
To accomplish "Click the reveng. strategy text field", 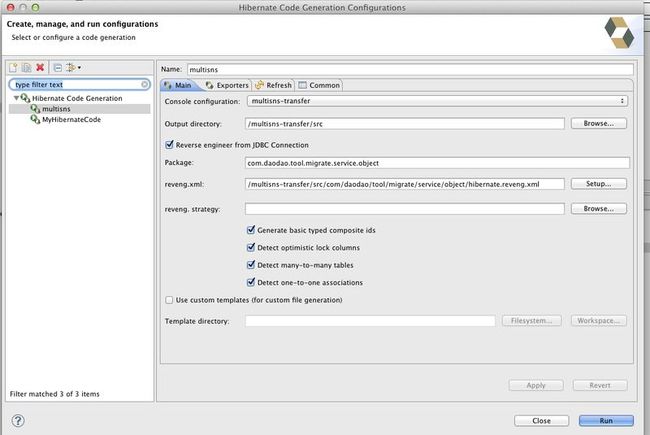I will (405, 209).
